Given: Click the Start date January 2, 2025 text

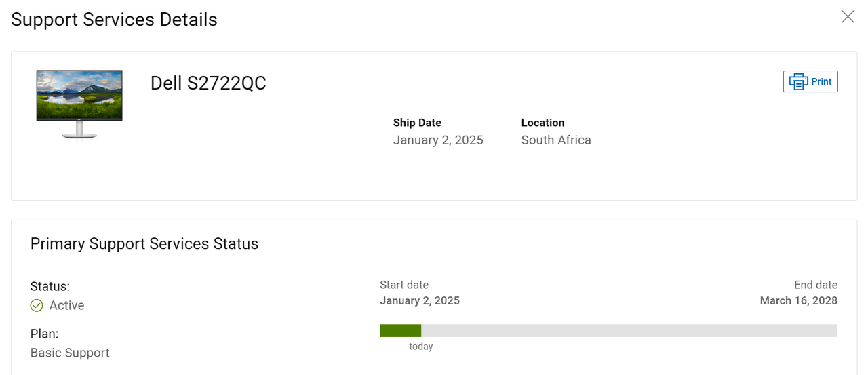Looking at the screenshot, I should tap(420, 300).
